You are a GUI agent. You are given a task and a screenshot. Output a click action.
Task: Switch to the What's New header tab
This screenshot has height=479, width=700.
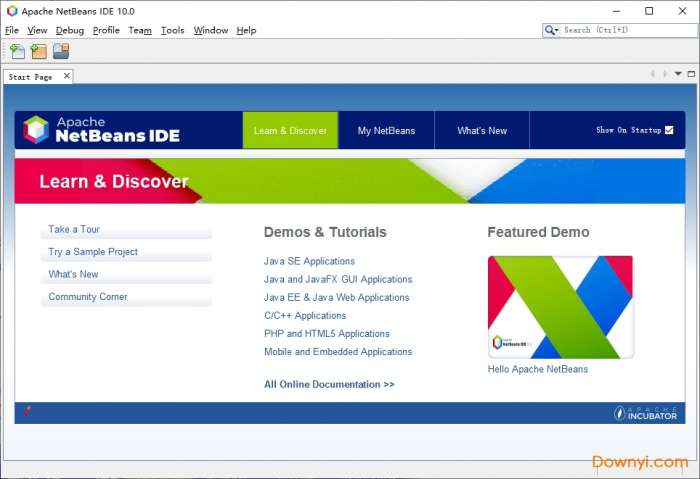point(482,131)
